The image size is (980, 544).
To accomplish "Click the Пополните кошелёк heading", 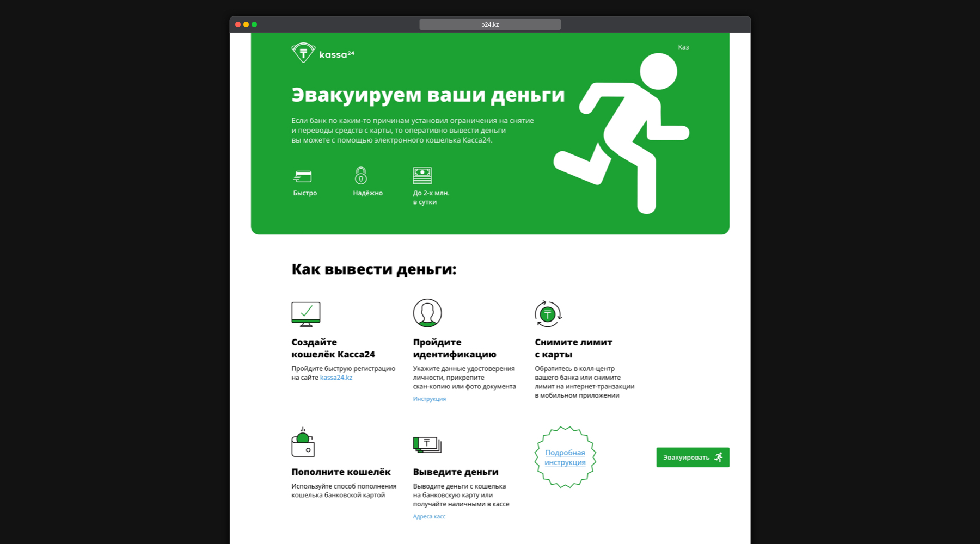I will 341,472.
